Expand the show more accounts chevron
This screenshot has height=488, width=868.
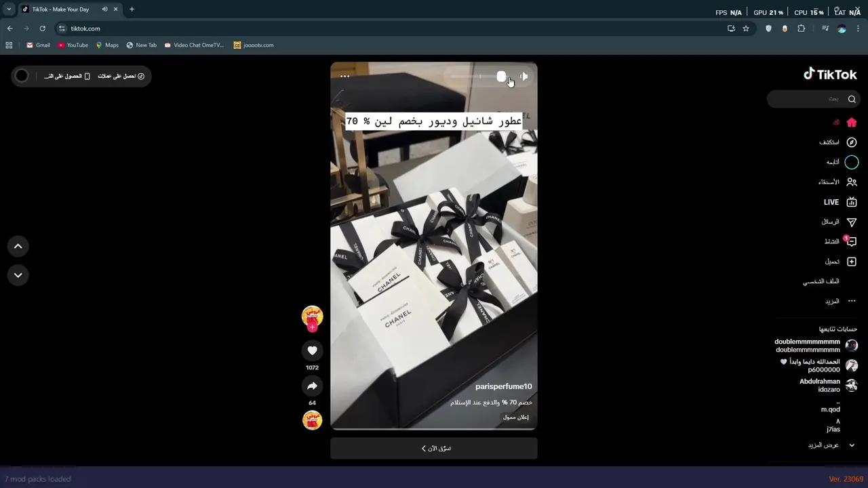pos(852,445)
